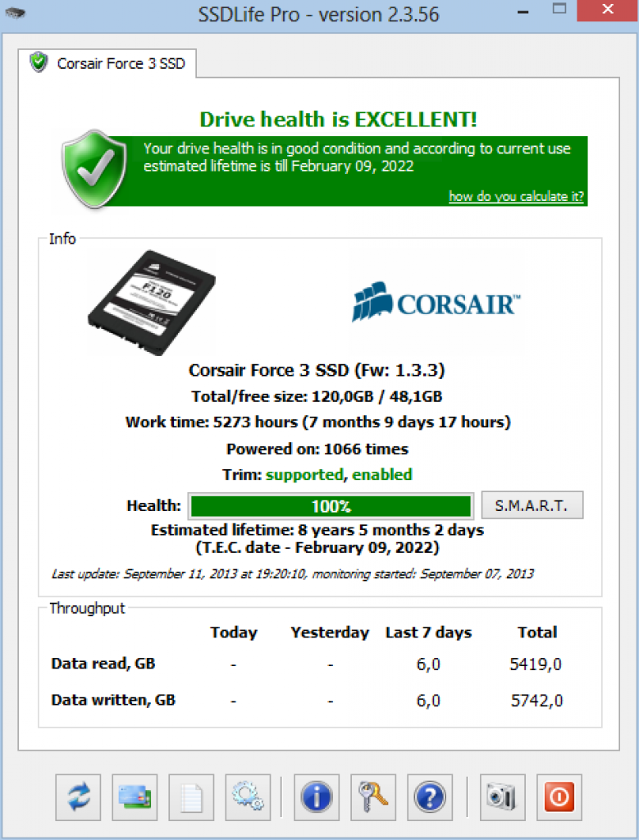The image size is (639, 840).
Task: Maximize the SSDLife Pro window
Action: coord(559,9)
